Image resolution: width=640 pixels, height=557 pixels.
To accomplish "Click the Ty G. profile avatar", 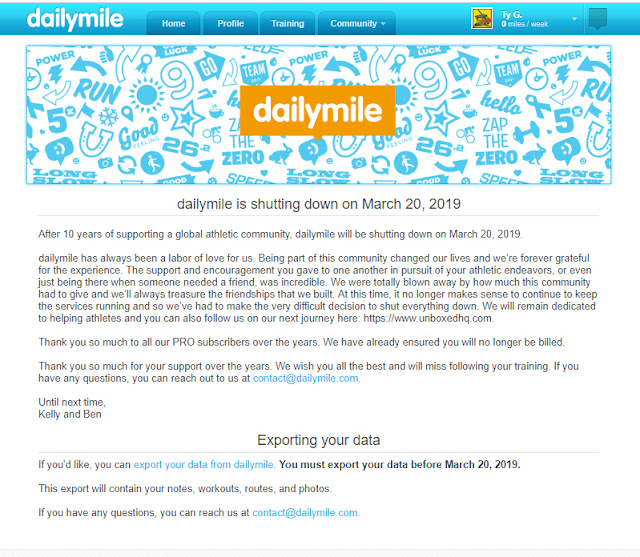I will [x=482, y=18].
